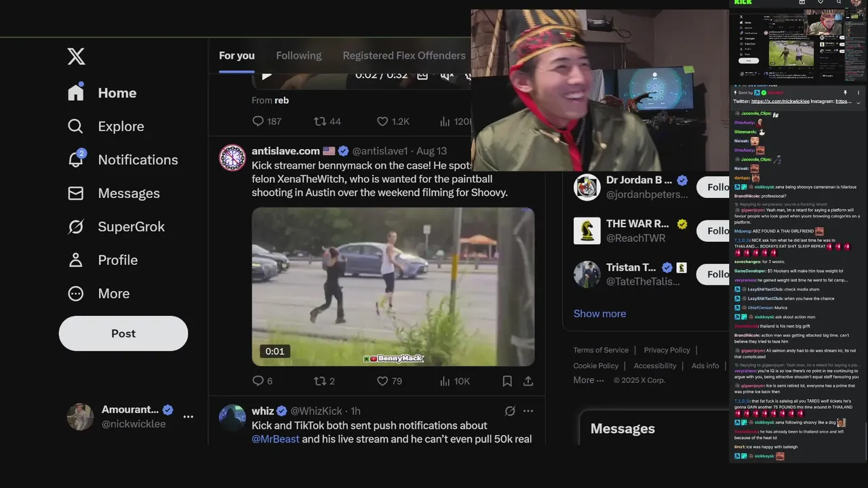This screenshot has width=868, height=488.
Task: Click the antislave.com author name
Action: 285,150
